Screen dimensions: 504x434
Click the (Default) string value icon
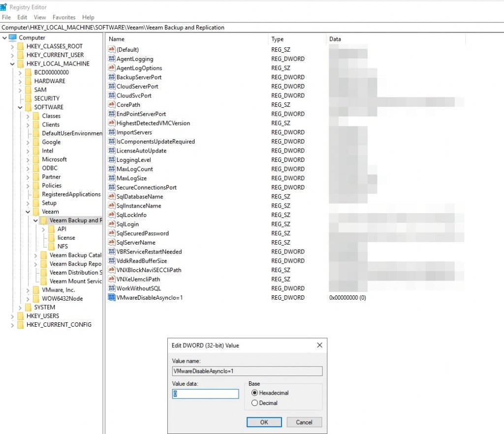[x=112, y=49]
